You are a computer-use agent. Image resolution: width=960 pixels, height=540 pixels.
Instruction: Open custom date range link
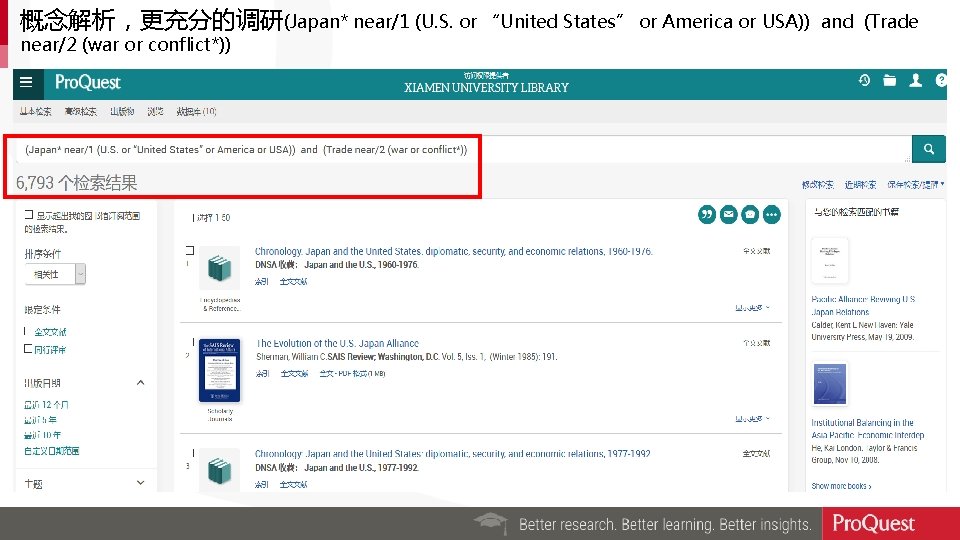click(51, 451)
